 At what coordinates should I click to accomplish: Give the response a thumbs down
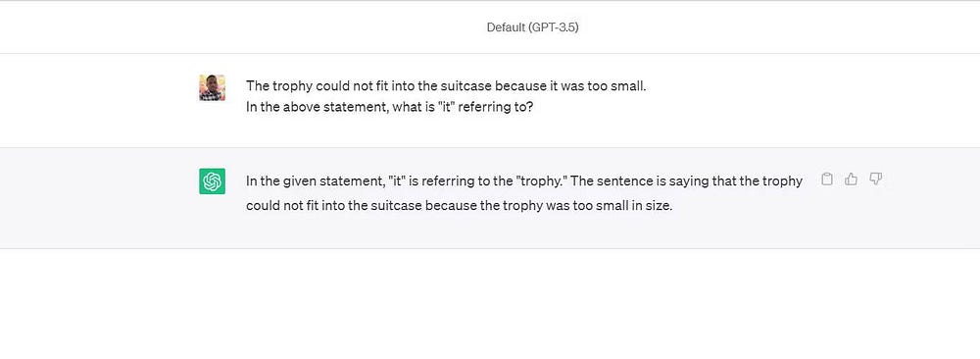point(875,179)
